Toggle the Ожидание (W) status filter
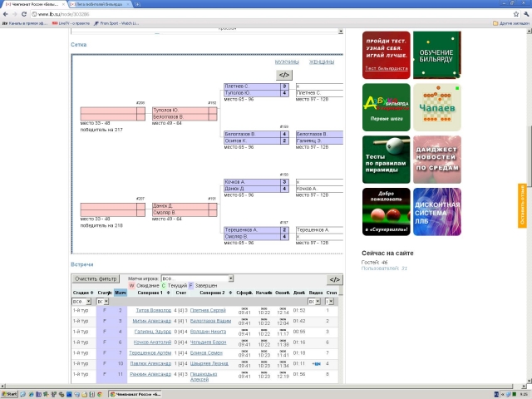The height and width of the screenshot is (399, 532). point(131,286)
